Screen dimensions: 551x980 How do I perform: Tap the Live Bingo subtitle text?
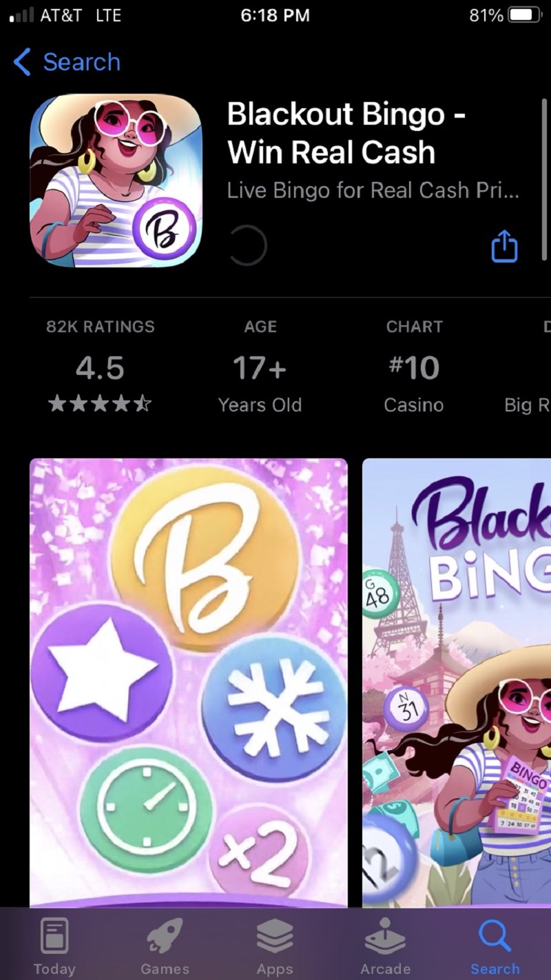373,190
